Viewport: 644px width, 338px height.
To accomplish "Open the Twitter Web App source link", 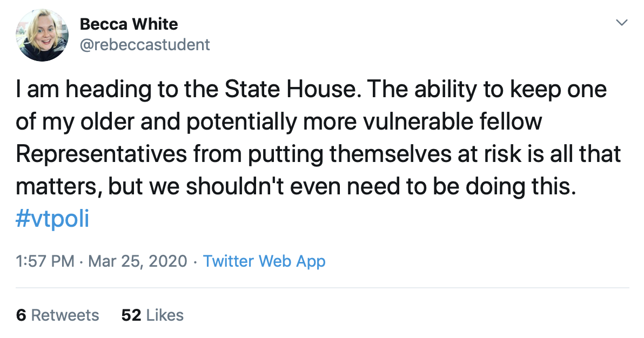I will [x=264, y=261].
